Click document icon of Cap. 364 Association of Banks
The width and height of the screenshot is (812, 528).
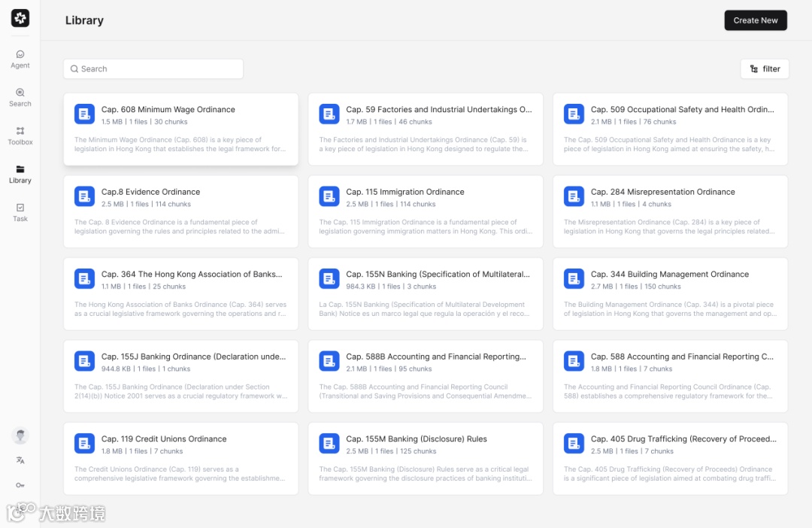point(84,279)
